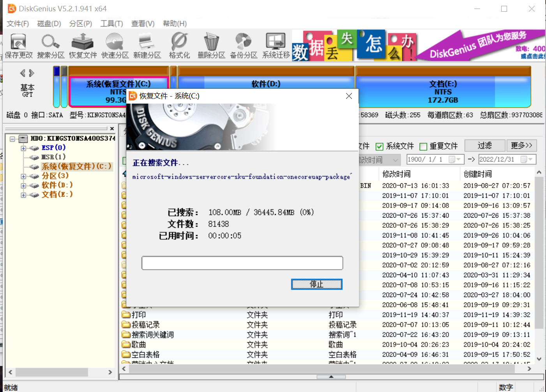Click created time 2019-11-19 14:39:32

[x=497, y=315]
